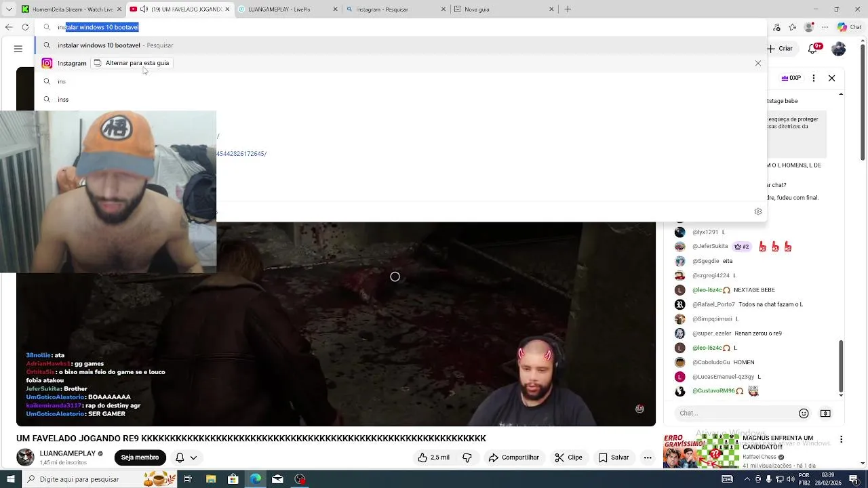The image size is (868, 488).
Task: Open the OBS icon on the taskbar
Action: tap(300, 479)
